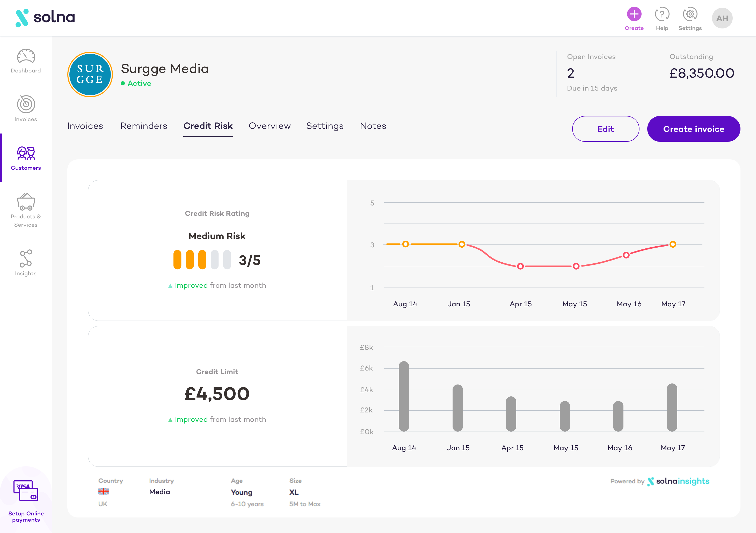The width and height of the screenshot is (756, 533).
Task: Click the Setup Online payments card icon
Action: tap(26, 490)
